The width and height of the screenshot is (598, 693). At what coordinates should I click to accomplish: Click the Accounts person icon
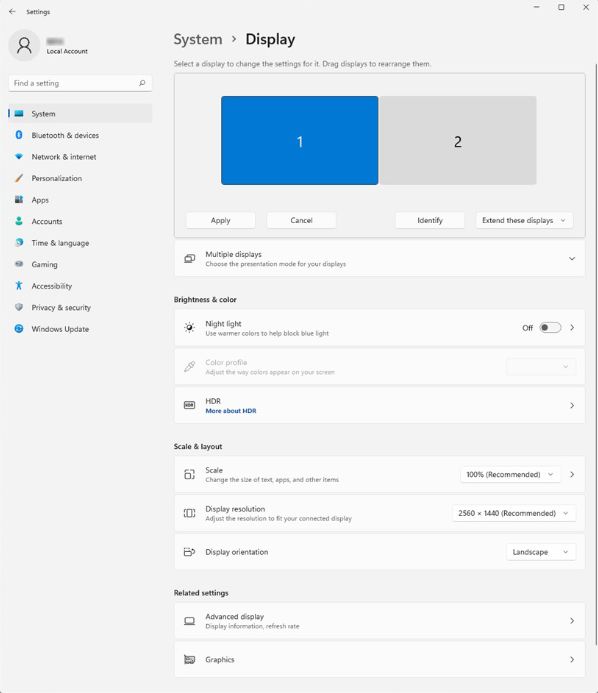click(19, 221)
